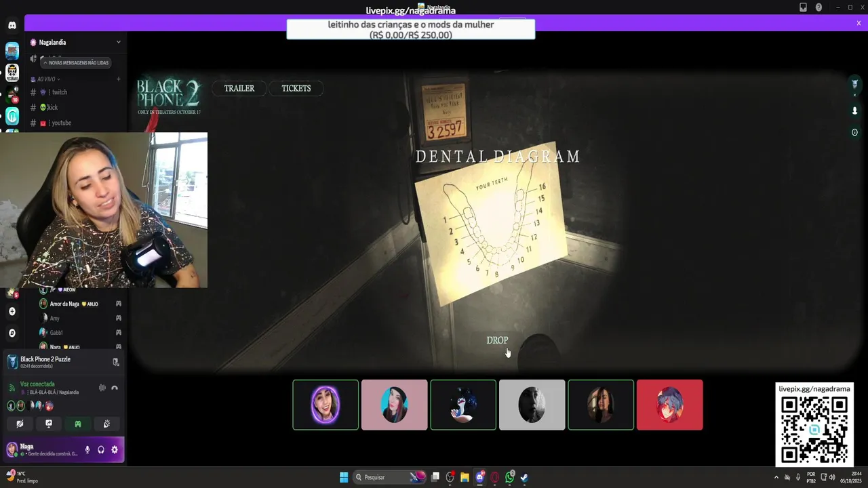Open Discord help question mark icon
The width and height of the screenshot is (868, 488).
(x=818, y=7)
